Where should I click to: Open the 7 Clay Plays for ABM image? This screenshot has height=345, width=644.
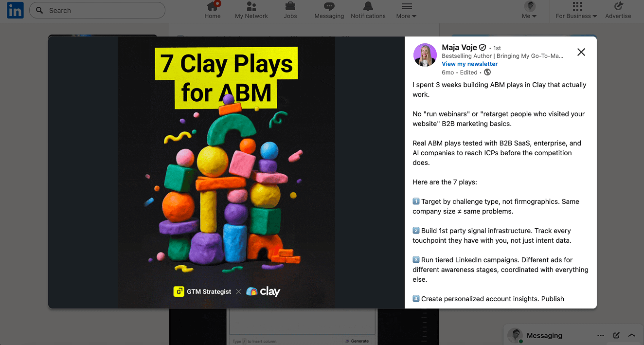[226, 172]
